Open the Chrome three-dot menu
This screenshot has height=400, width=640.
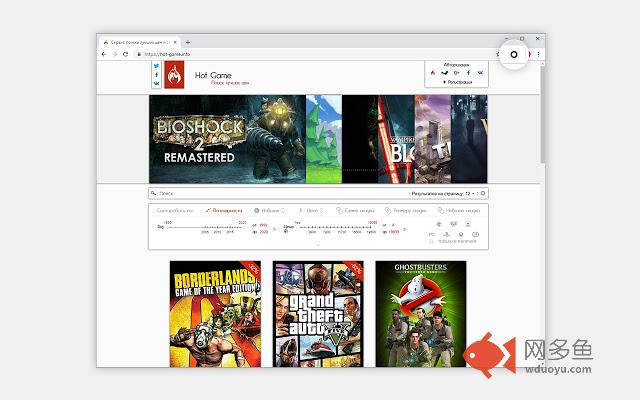coord(538,54)
